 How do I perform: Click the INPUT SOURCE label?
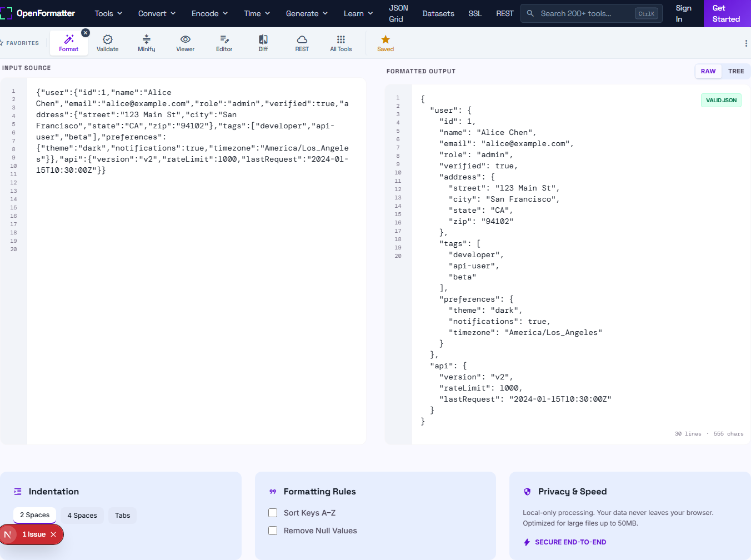26,68
